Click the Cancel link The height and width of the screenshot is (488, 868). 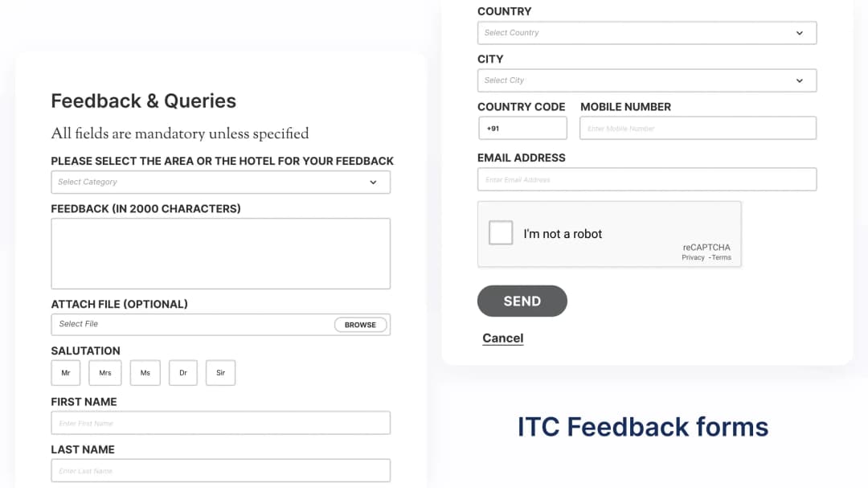(502, 338)
